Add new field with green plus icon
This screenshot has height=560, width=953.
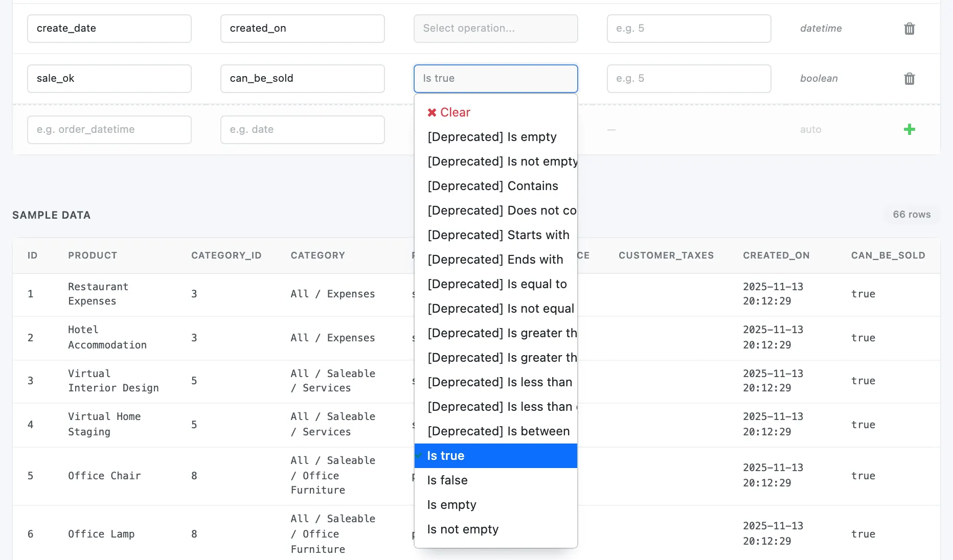909,129
